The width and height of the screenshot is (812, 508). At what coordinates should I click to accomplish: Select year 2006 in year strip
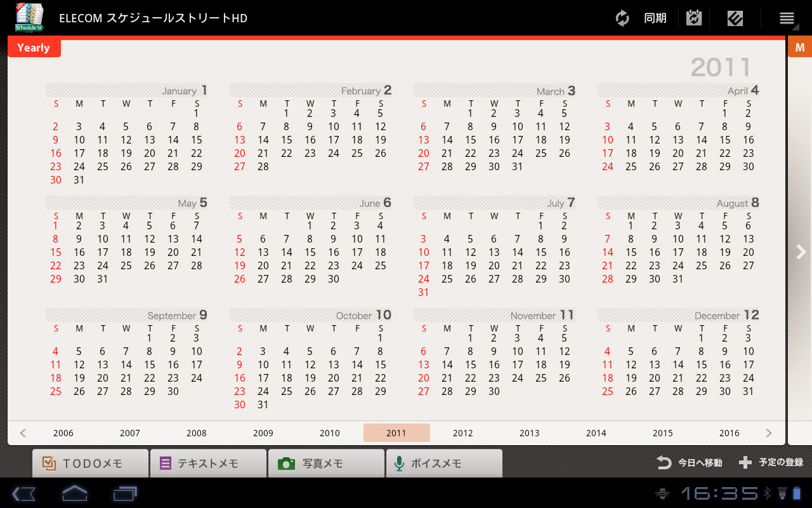coord(63,433)
